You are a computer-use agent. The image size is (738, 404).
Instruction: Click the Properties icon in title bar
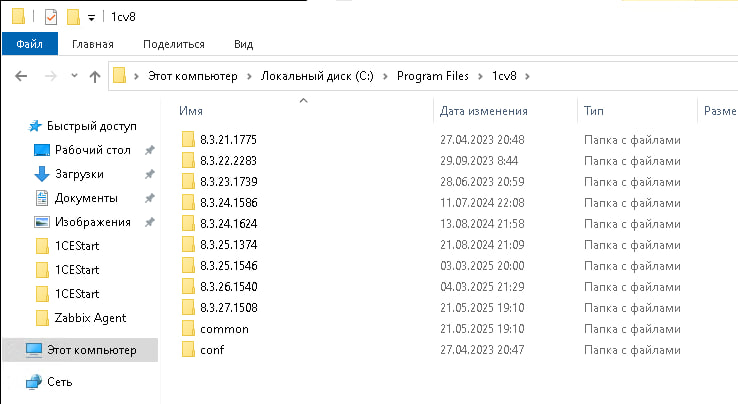[50, 17]
